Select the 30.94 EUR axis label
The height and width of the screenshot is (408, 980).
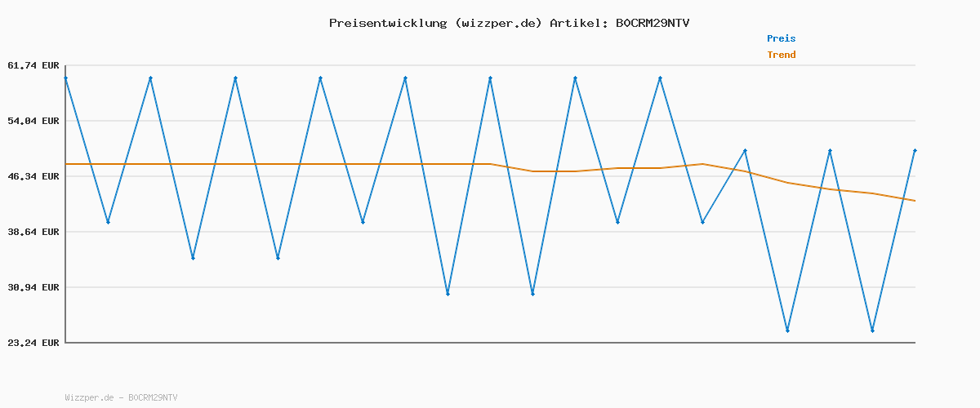(33, 287)
